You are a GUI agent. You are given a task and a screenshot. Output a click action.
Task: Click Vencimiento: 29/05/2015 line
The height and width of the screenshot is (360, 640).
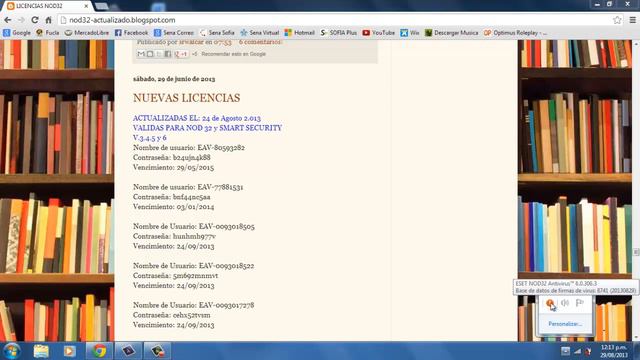point(173,167)
